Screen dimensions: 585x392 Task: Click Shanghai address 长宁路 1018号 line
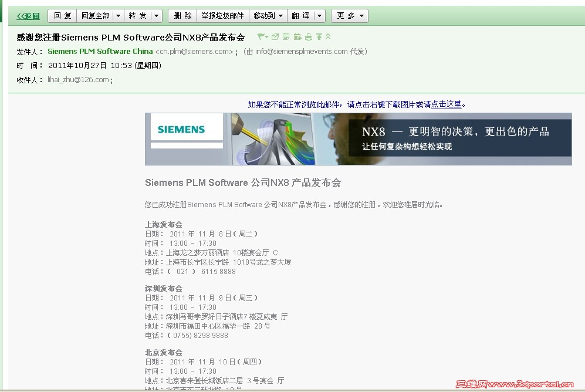tap(218, 262)
